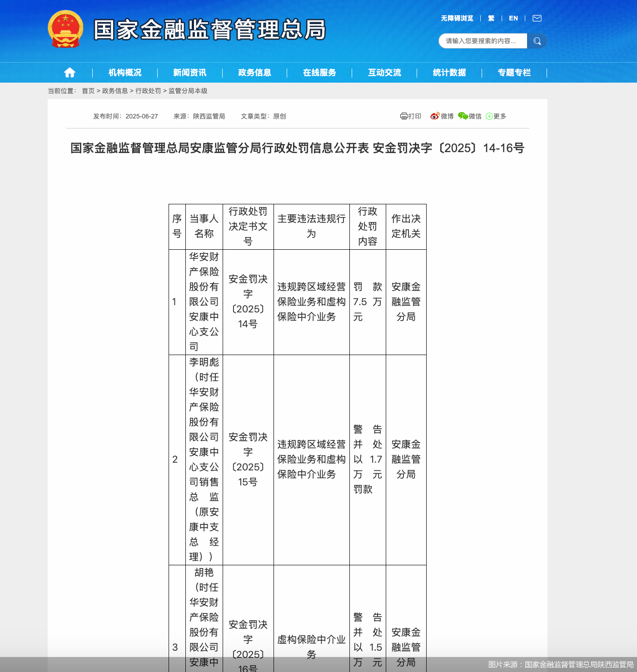Click the article title heading

[x=298, y=148]
